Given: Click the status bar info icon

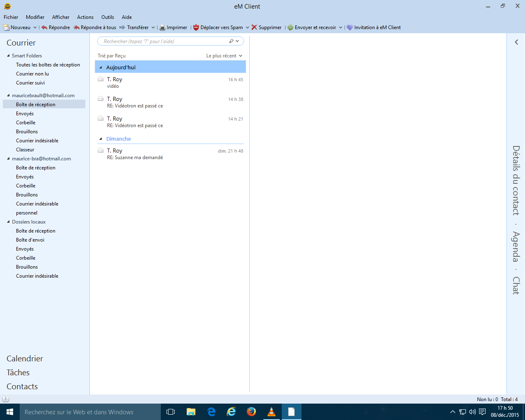Looking at the screenshot, I should point(6,399).
